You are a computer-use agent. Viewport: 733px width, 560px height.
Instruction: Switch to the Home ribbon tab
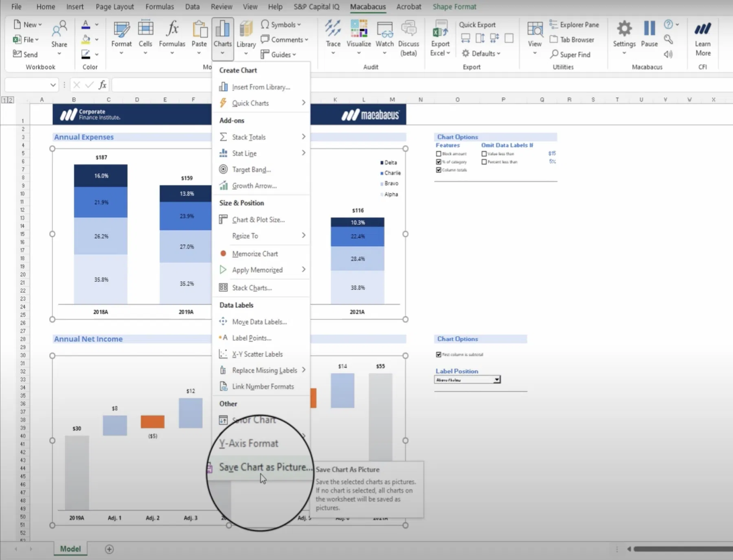(x=46, y=7)
